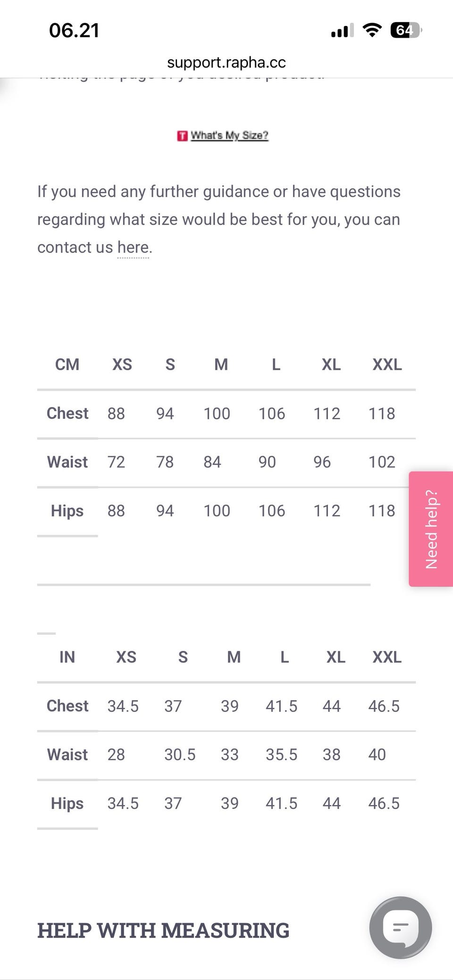Tap the M column header in CM table
The width and height of the screenshot is (453, 980).
[x=221, y=365]
